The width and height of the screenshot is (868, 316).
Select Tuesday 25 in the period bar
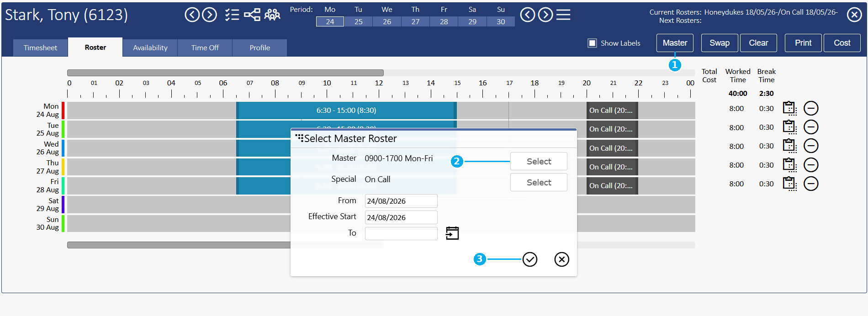click(x=359, y=21)
